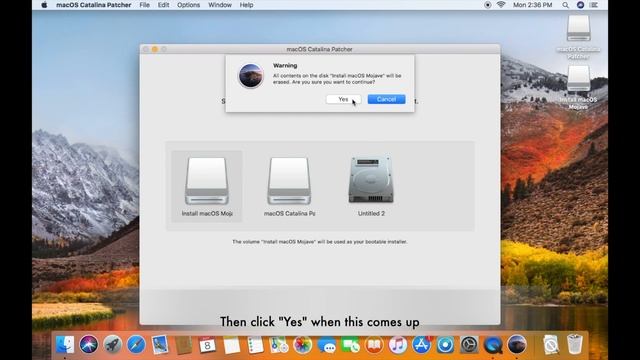Open the Options menu

tap(188, 5)
